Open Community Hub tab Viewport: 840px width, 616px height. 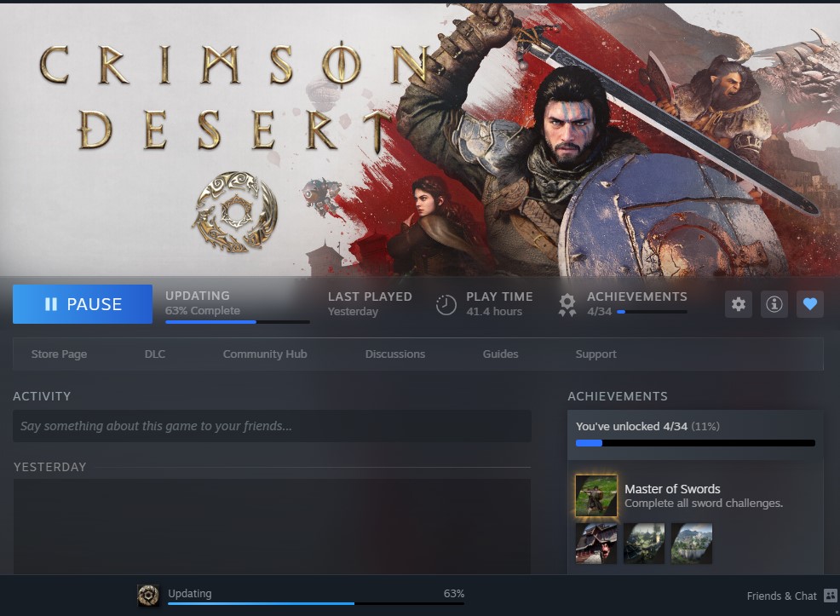pyautogui.click(x=265, y=354)
